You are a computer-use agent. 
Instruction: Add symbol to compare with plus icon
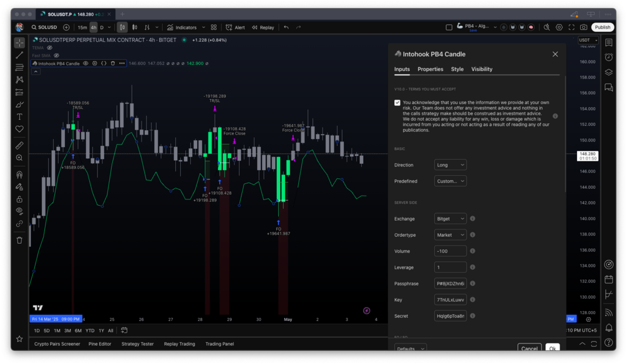click(x=66, y=27)
